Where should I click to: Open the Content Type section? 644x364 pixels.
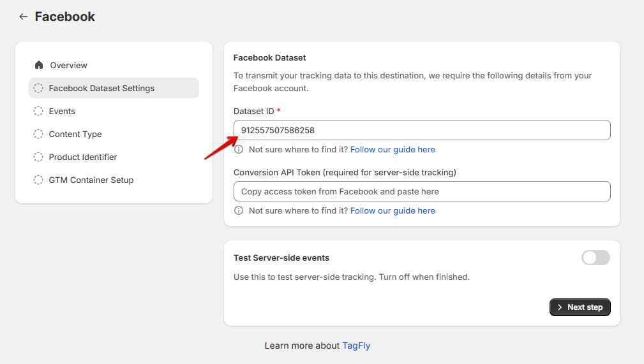pyautogui.click(x=75, y=134)
